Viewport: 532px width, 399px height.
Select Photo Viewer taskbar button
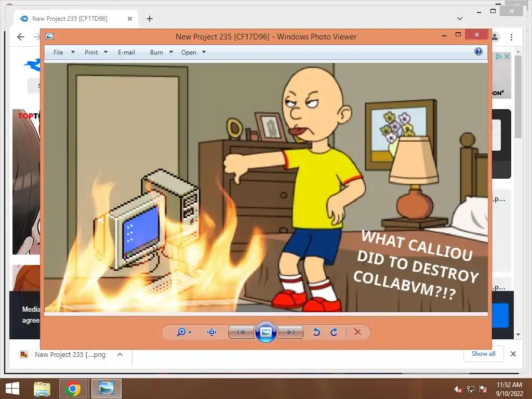(x=106, y=389)
